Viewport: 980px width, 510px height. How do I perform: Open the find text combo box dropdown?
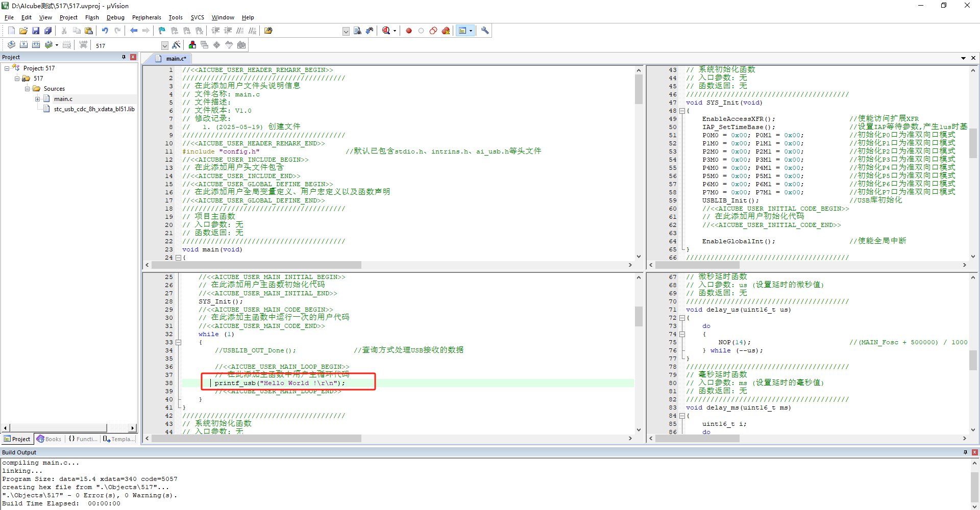[346, 31]
